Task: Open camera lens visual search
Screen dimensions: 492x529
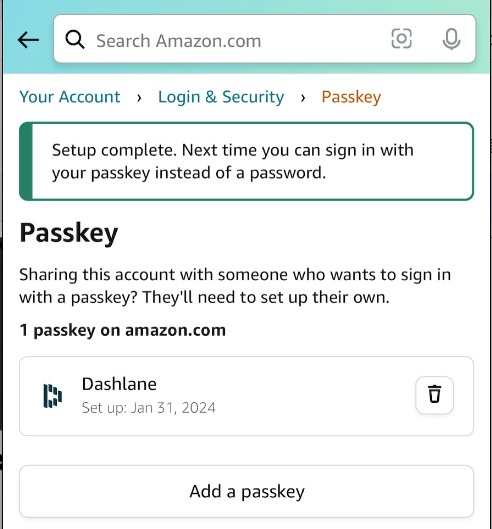Action: pos(401,38)
